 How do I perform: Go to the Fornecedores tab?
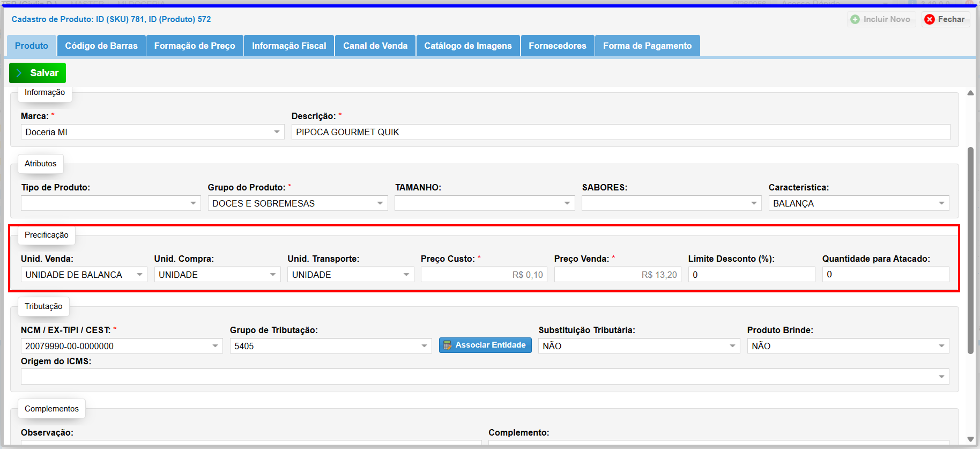pyautogui.click(x=557, y=46)
